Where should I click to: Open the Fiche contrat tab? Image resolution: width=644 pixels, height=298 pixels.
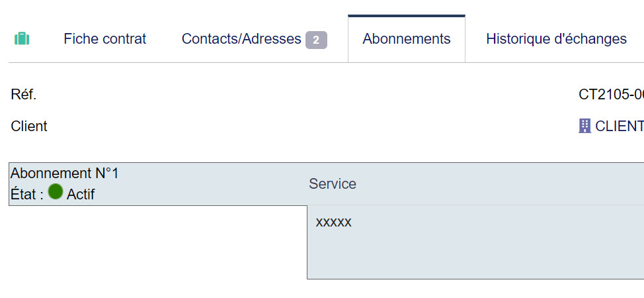[x=104, y=39]
